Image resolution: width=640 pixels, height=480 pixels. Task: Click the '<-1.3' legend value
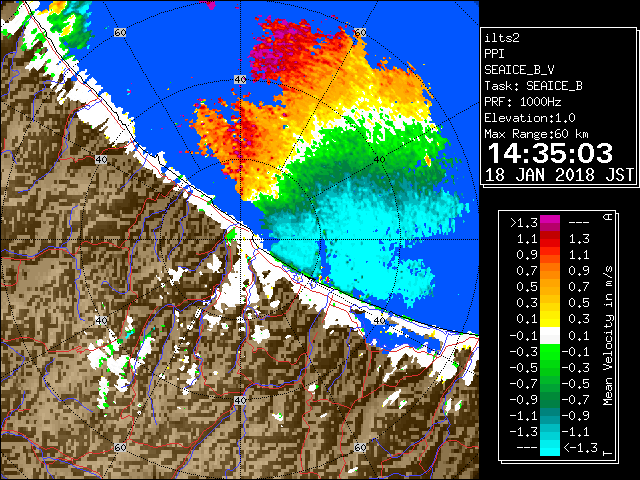580,447
